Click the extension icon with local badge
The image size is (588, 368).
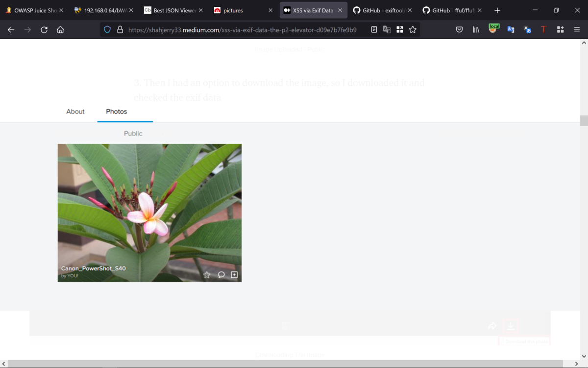click(x=493, y=29)
